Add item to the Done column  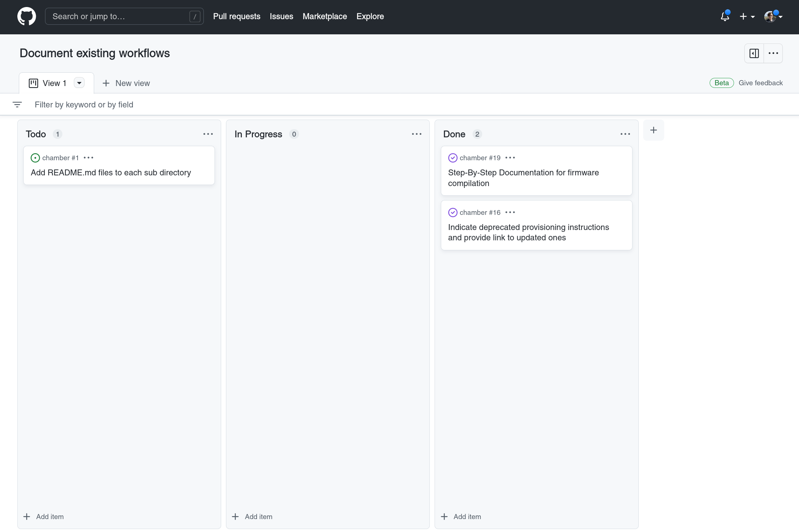point(461,516)
